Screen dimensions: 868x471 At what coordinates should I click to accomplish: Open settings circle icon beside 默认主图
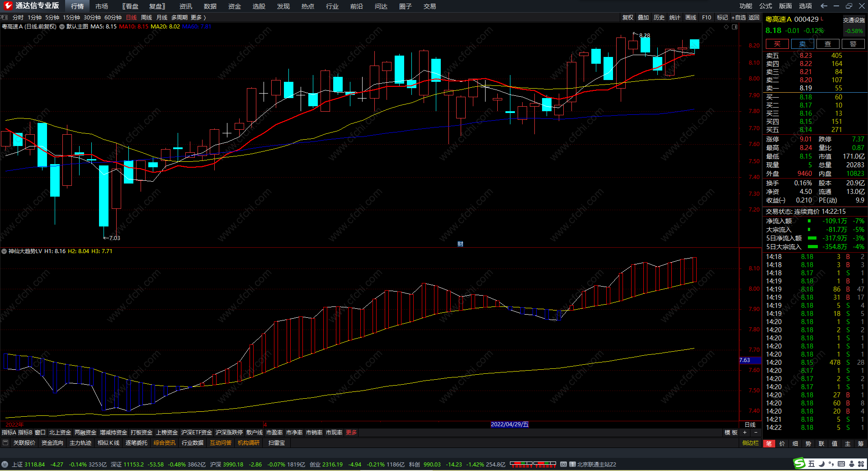[62, 27]
